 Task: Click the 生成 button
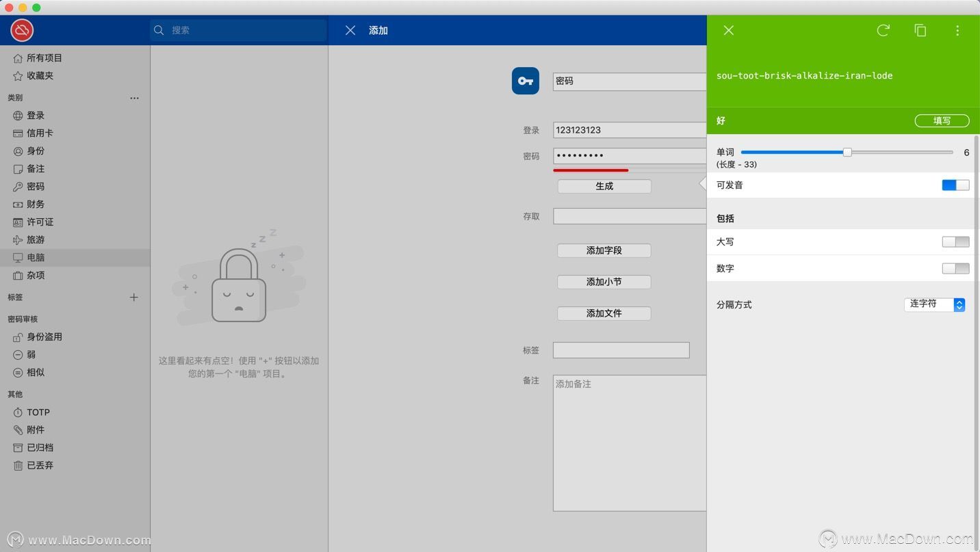tap(604, 186)
